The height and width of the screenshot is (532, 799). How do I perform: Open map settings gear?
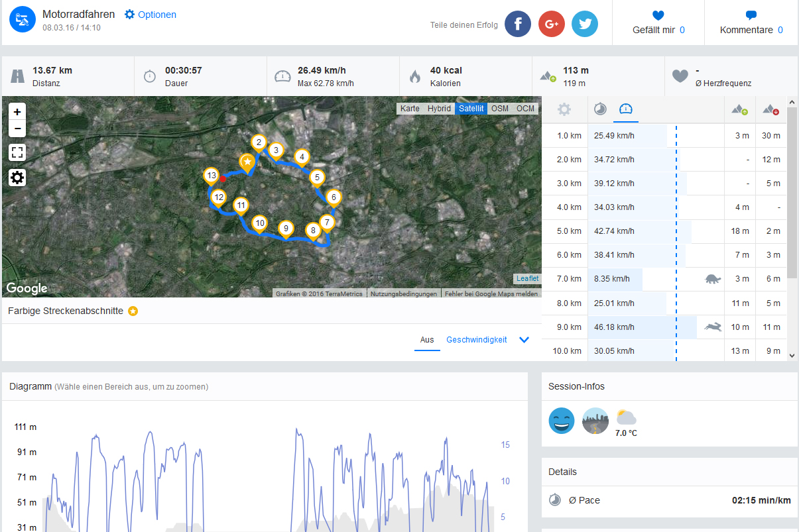17,178
